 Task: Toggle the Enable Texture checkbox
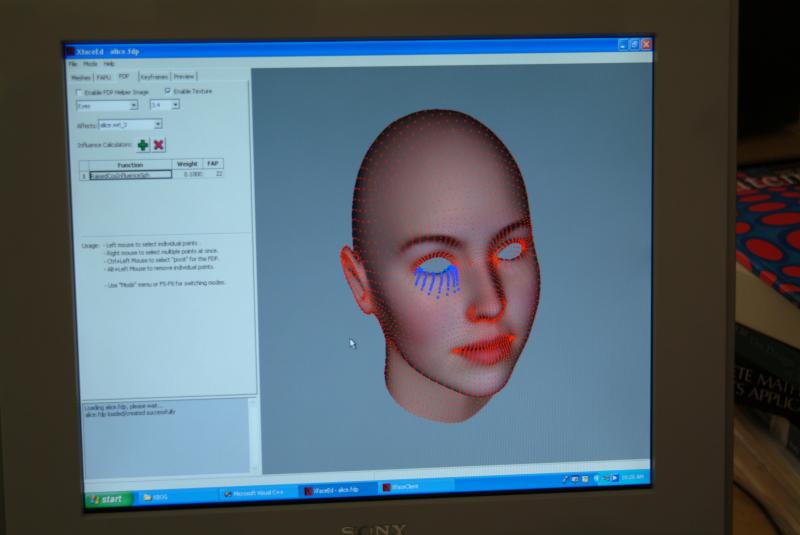(x=167, y=91)
